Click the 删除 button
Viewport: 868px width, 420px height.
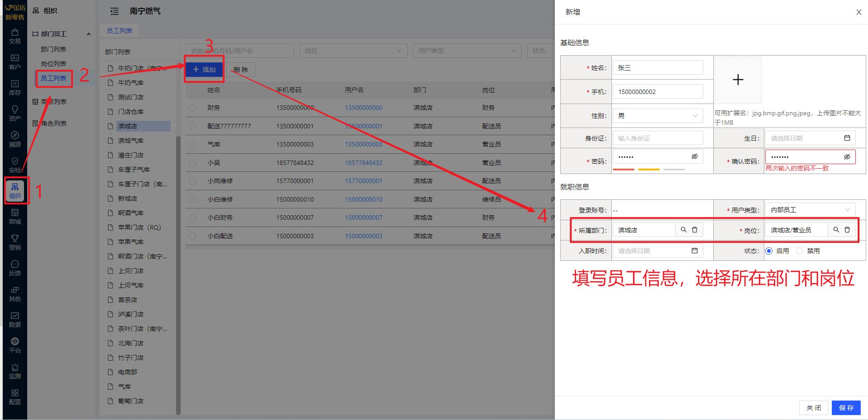tap(241, 70)
